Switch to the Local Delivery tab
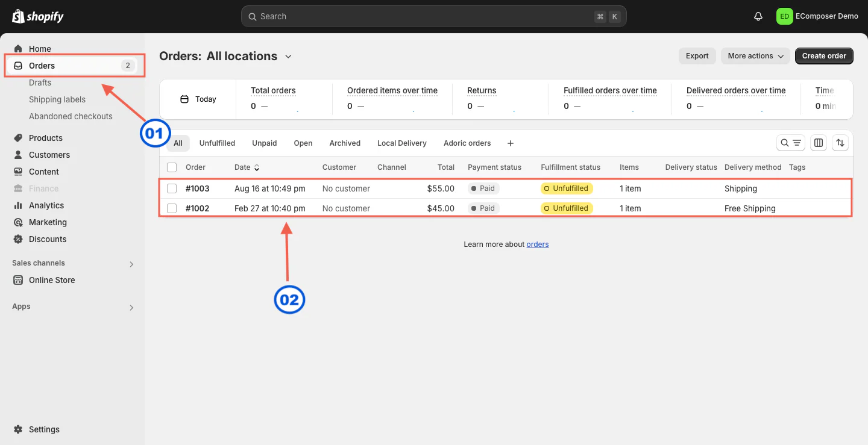The height and width of the screenshot is (445, 868). click(402, 143)
